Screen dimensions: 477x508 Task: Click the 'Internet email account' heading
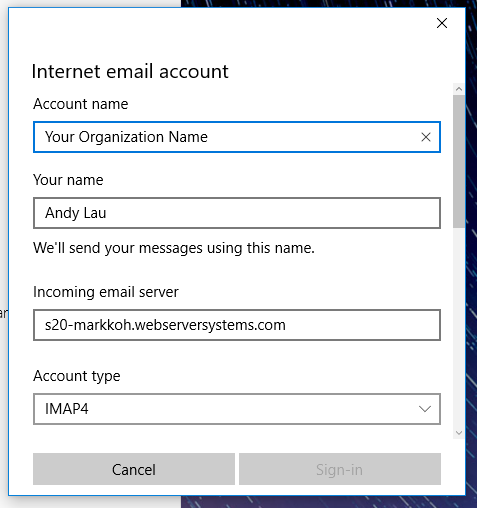click(130, 71)
